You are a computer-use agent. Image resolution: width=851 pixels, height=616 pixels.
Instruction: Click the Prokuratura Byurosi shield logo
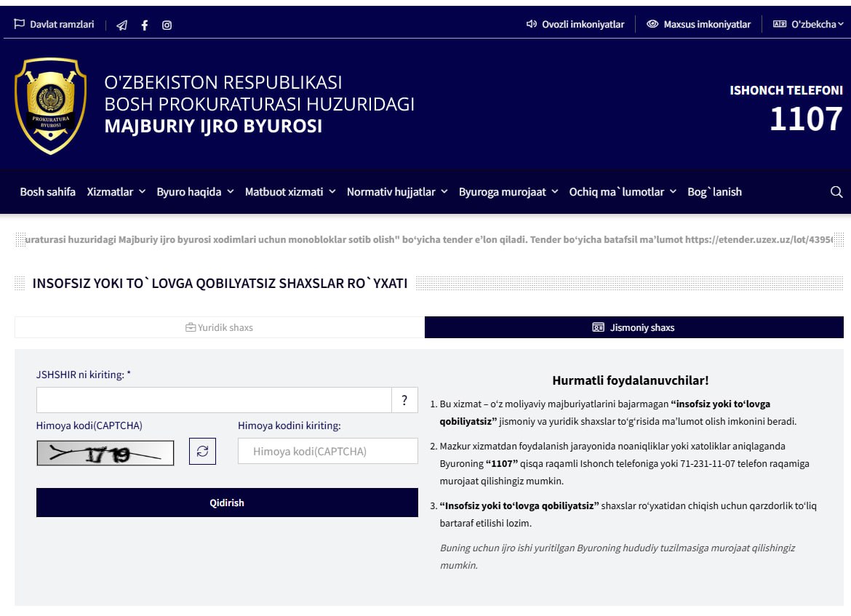tap(50, 105)
